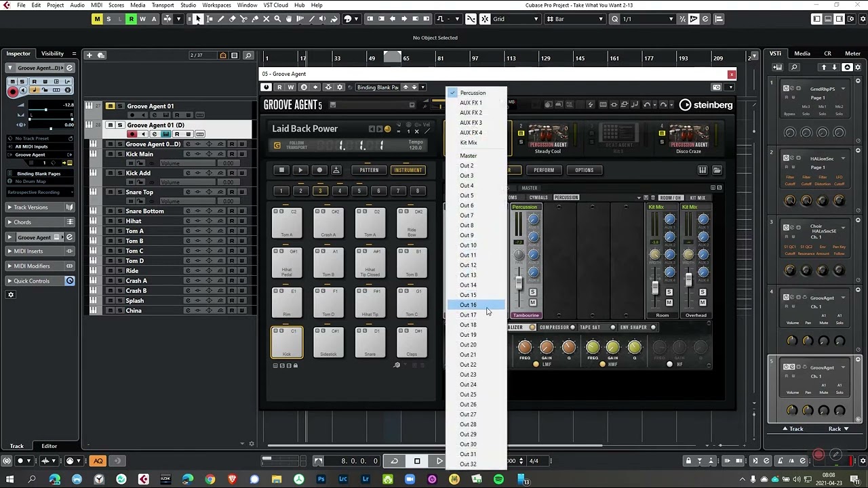The height and width of the screenshot is (488, 868).
Task: Click transport Play button at bottom
Action: coord(439,461)
